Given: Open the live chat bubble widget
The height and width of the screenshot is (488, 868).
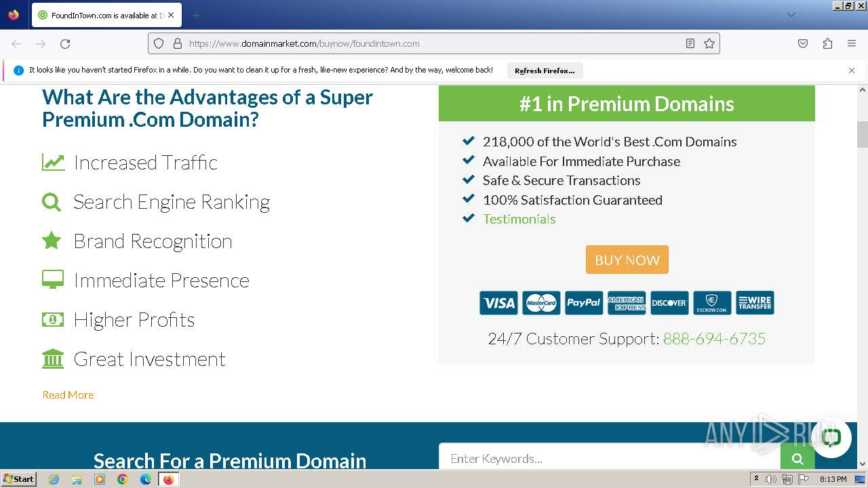Looking at the screenshot, I should (x=831, y=437).
